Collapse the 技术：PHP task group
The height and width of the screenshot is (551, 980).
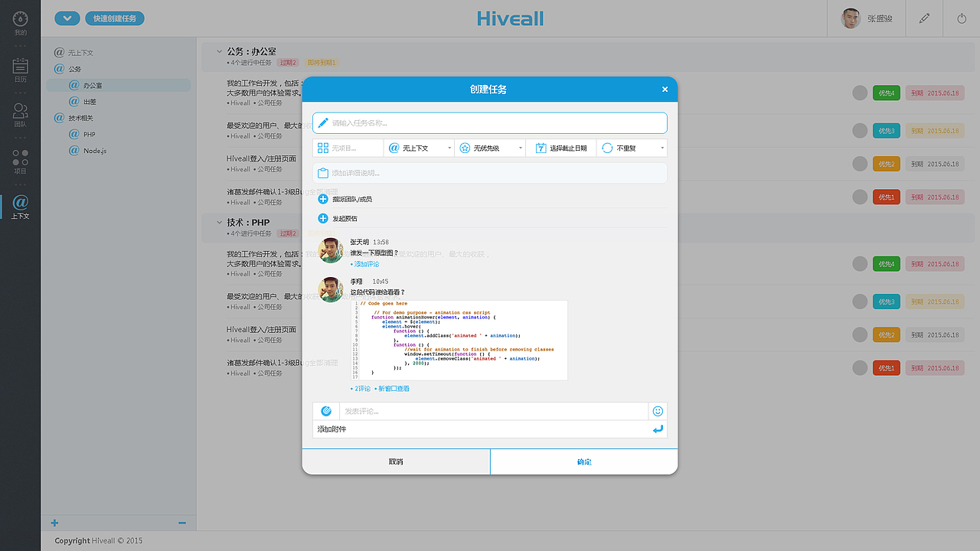[219, 223]
